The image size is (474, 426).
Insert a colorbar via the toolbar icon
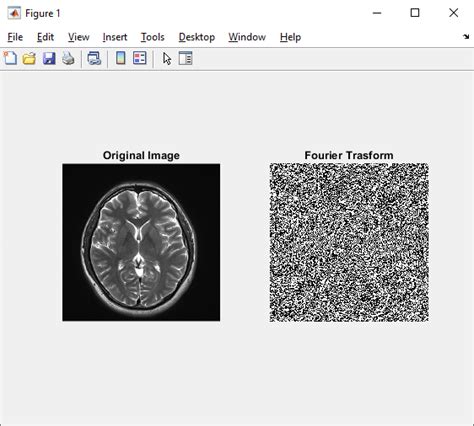point(121,58)
